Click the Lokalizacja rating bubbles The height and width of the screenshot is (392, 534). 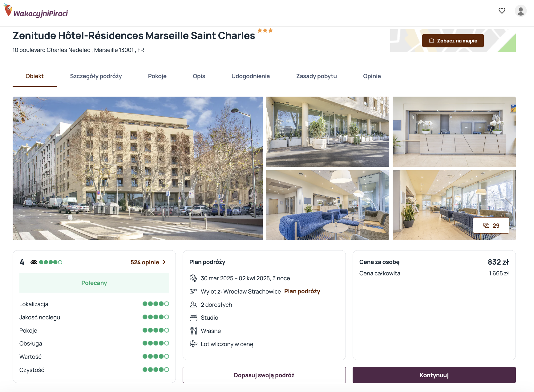pyautogui.click(x=156, y=304)
